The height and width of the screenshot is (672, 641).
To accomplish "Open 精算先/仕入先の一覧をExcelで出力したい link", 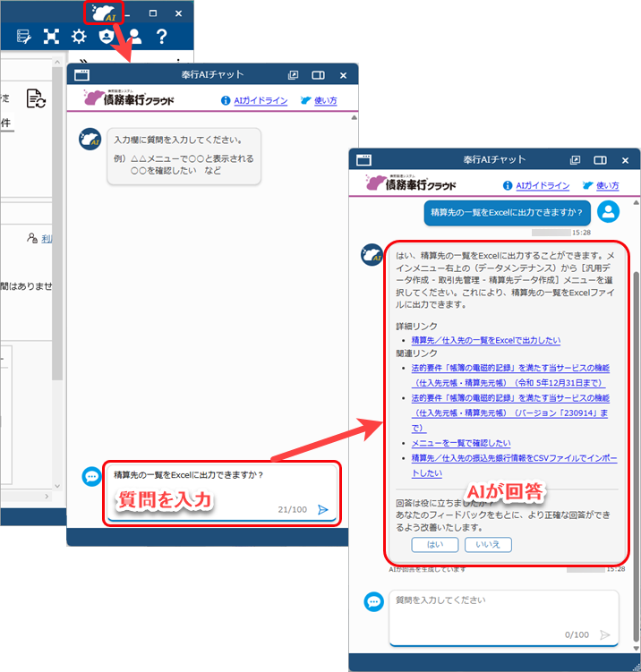I will 486,340.
